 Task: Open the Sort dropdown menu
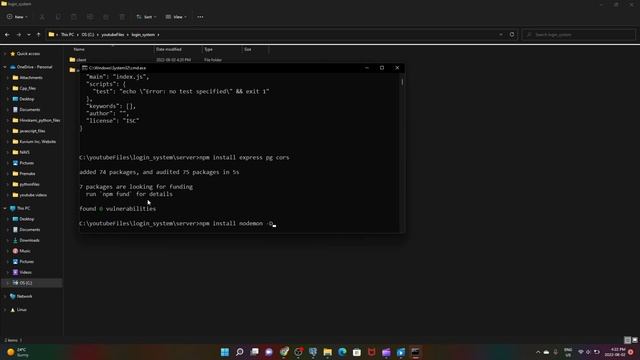pos(146,17)
